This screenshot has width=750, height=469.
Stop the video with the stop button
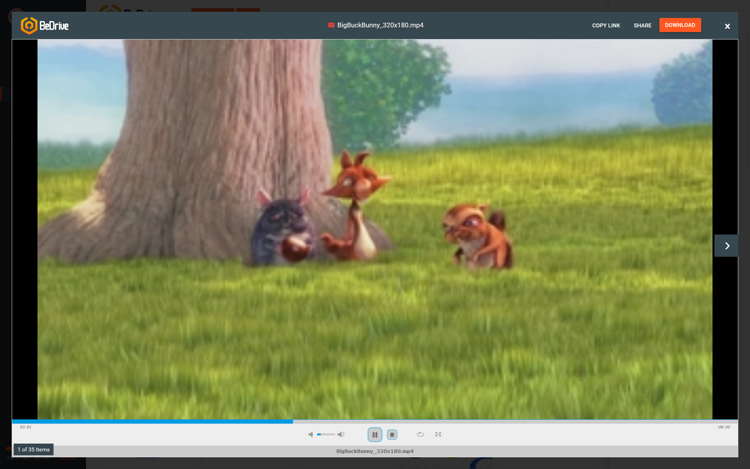coord(392,434)
